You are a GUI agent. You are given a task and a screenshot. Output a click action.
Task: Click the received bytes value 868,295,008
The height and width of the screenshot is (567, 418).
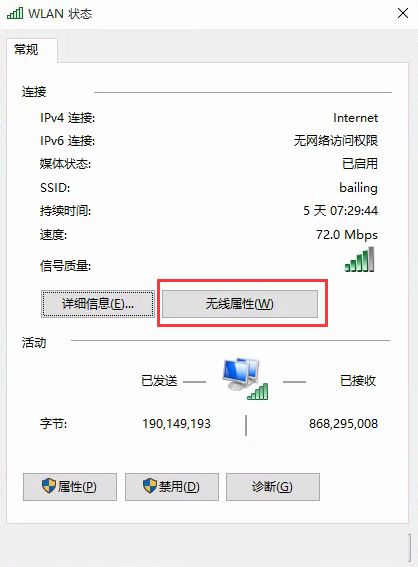click(343, 423)
